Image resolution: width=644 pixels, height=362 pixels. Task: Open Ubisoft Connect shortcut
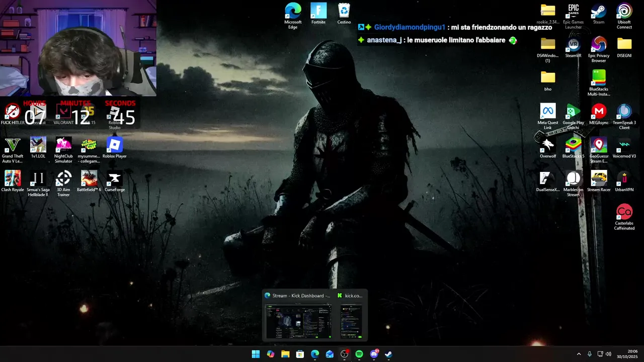(624, 16)
